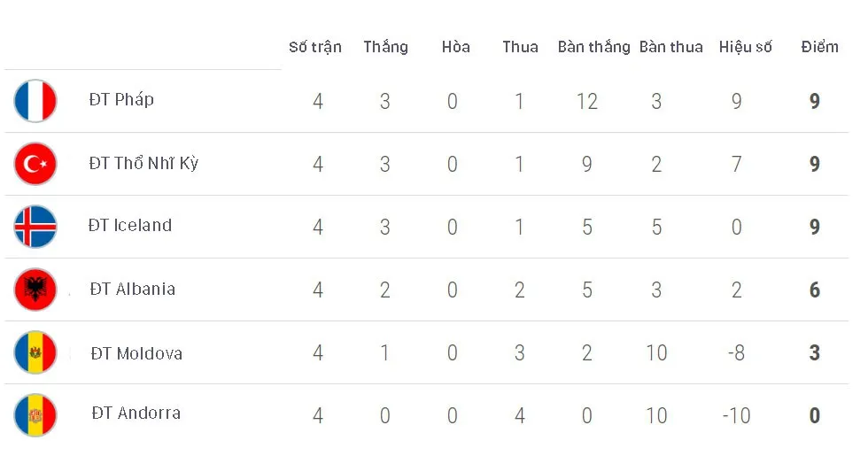The image size is (868, 456).
Task: Click the Hiệu số column header
Action: pos(745,47)
